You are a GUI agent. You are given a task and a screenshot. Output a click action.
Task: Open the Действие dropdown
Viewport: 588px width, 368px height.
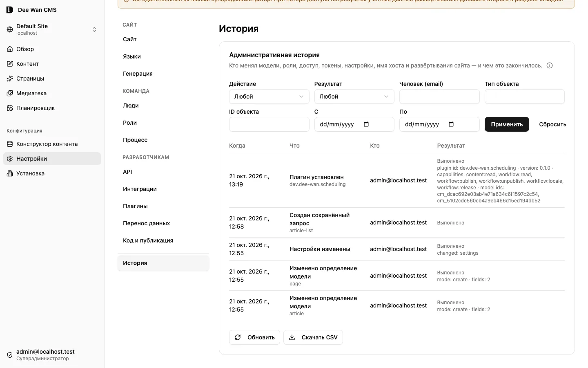pos(269,96)
